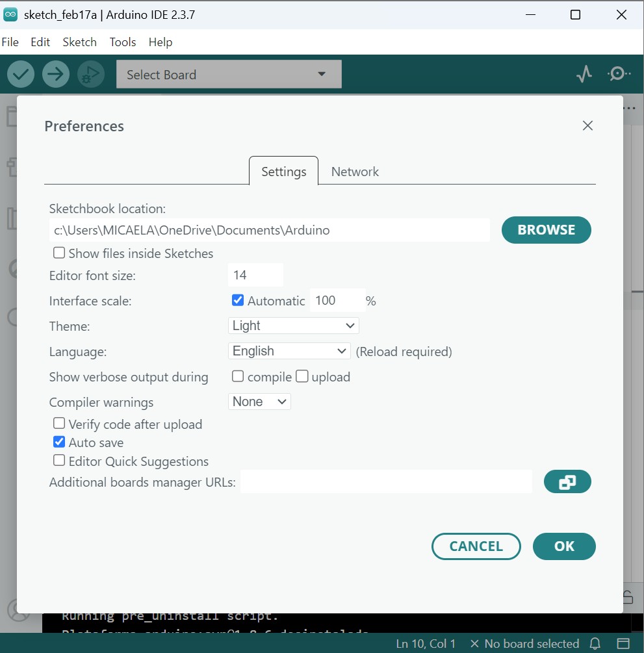Open the Language dropdown
Image resolution: width=644 pixels, height=653 pixels.
289,351
